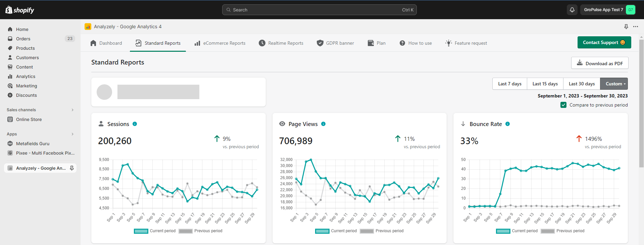
Task: Open the Plan tab
Action: click(x=377, y=43)
